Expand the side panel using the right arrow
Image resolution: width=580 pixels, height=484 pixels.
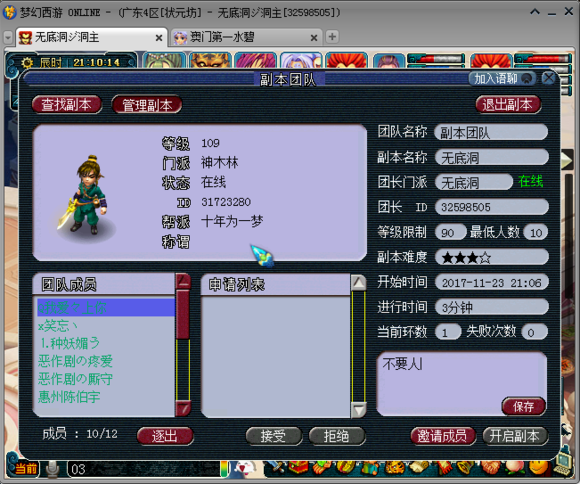pyautogui.click(x=567, y=160)
